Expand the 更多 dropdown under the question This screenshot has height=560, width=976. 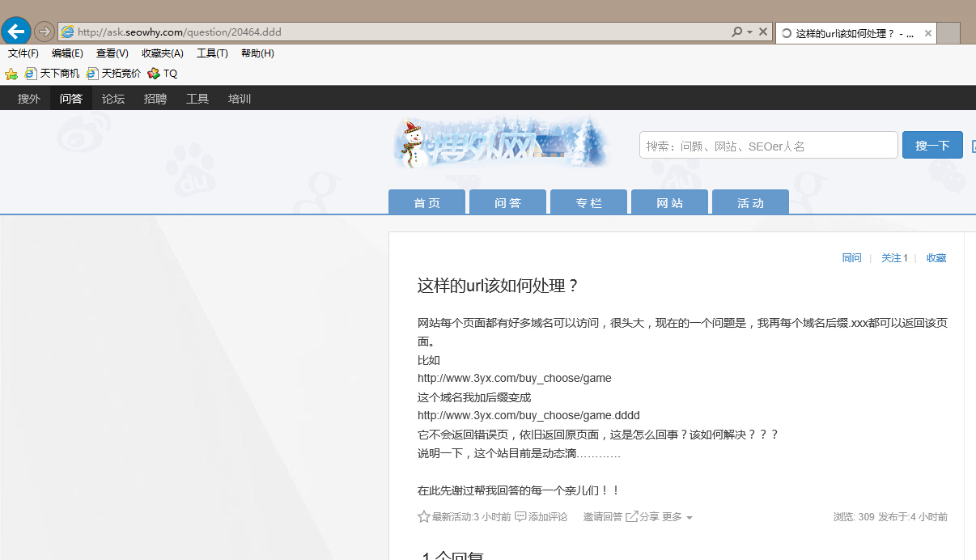coord(677,517)
